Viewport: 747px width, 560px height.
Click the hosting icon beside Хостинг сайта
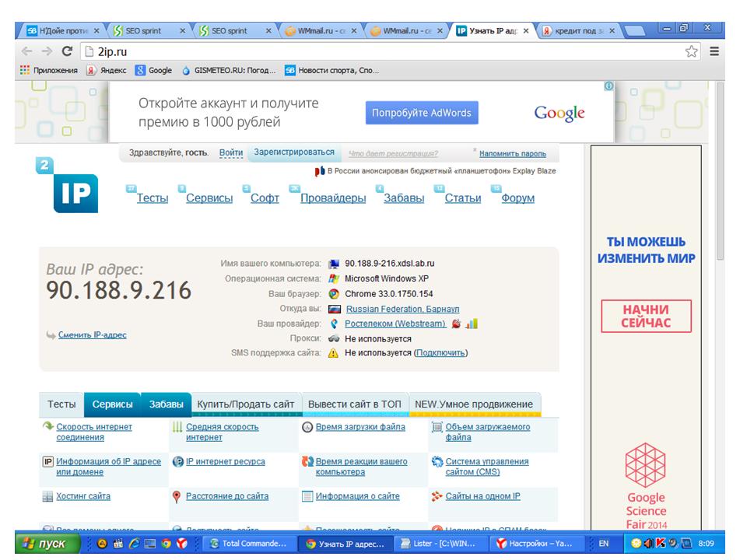click(x=47, y=496)
